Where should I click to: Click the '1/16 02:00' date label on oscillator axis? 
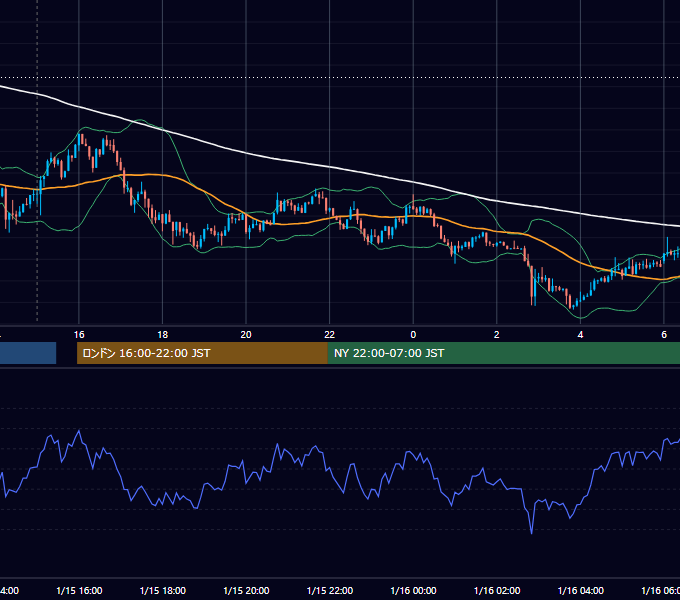point(497,590)
